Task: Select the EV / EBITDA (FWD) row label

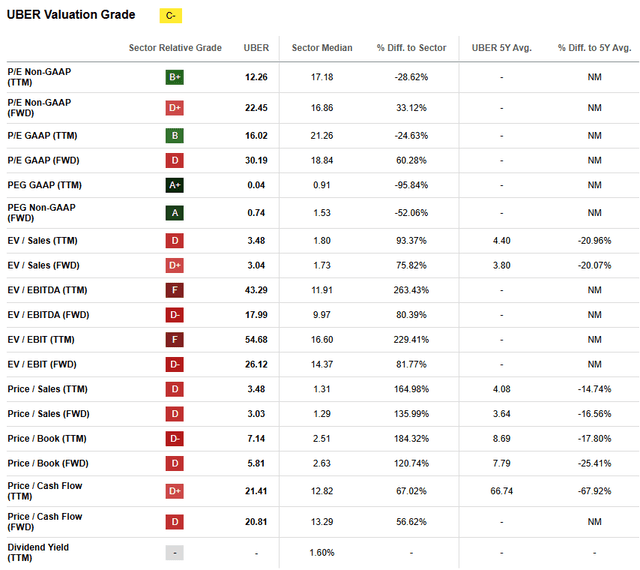Action: tap(48, 315)
